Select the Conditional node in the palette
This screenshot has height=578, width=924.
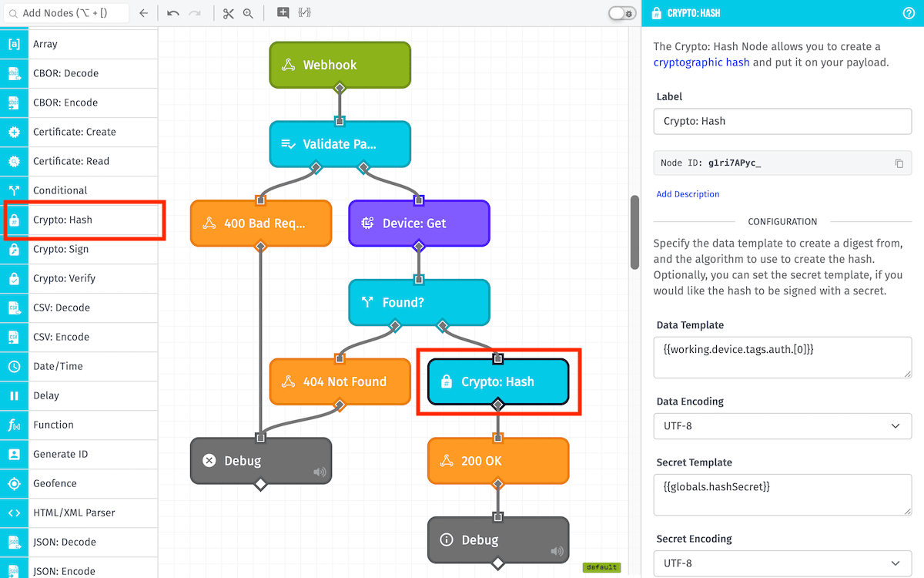pos(60,190)
